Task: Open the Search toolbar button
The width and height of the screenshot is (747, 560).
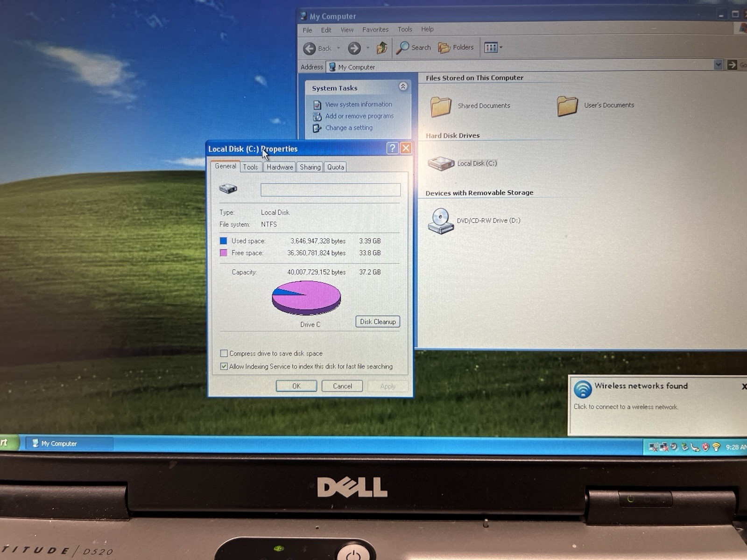Action: (x=413, y=48)
